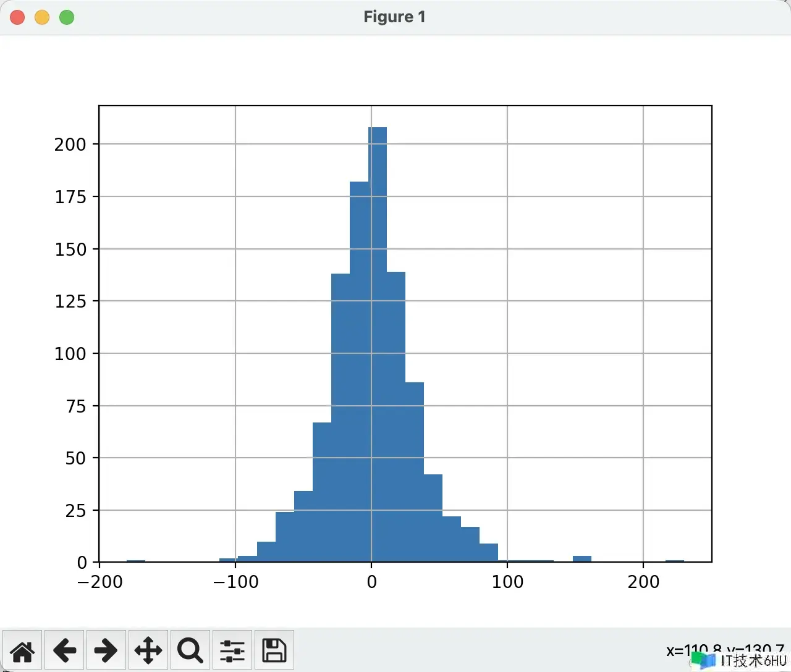
Task: Click the x-axis tick label "−200"
Action: pos(100,582)
